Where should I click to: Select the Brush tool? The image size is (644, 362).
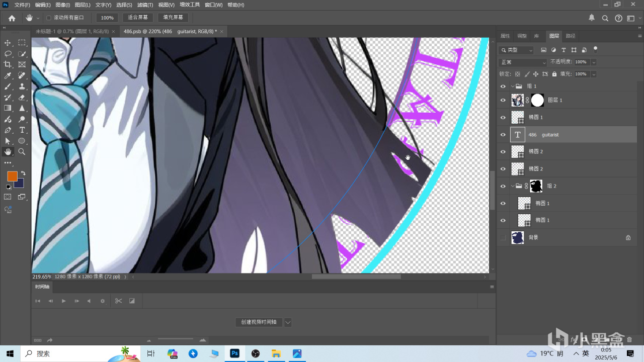pos(8,86)
